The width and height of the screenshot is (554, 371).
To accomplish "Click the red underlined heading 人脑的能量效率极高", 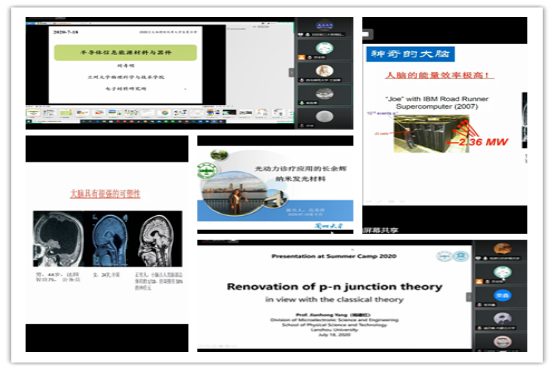I will [439, 75].
